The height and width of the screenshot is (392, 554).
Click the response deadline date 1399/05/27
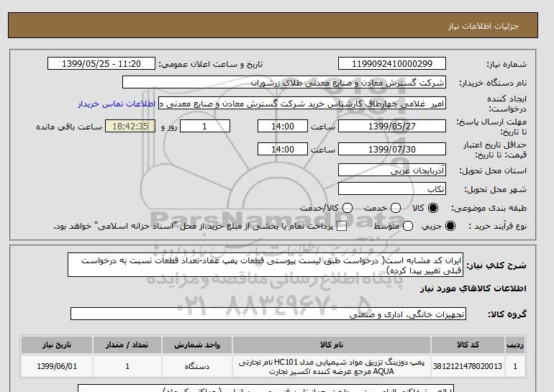click(x=392, y=126)
